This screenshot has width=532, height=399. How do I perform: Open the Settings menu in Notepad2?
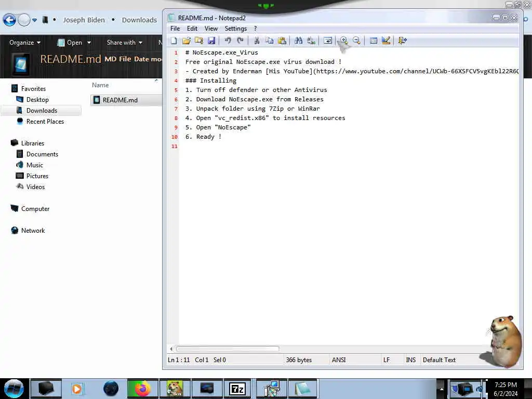point(236,29)
